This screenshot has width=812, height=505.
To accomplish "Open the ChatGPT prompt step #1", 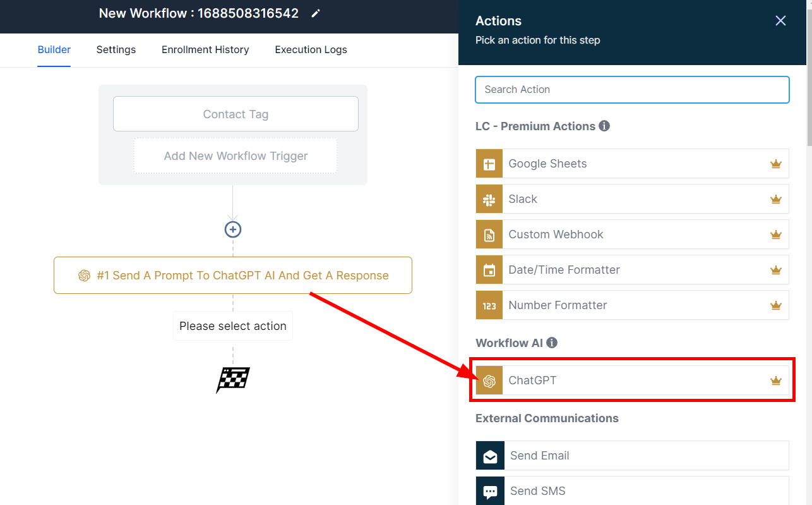I will tap(233, 276).
